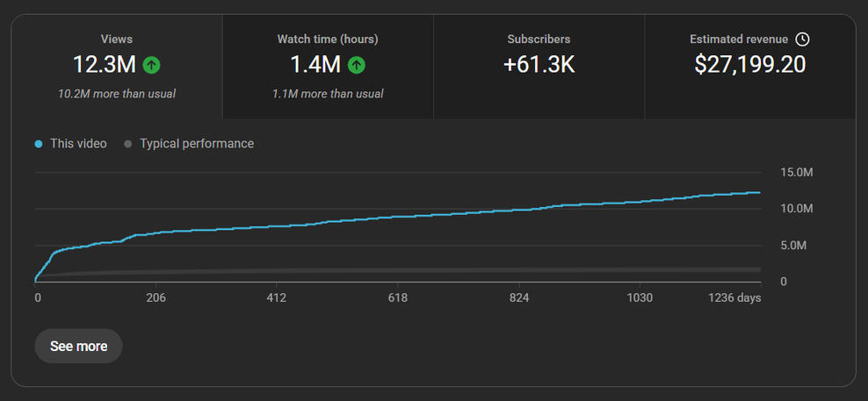Toggle the 'Typical performance' legend label

pos(197,144)
